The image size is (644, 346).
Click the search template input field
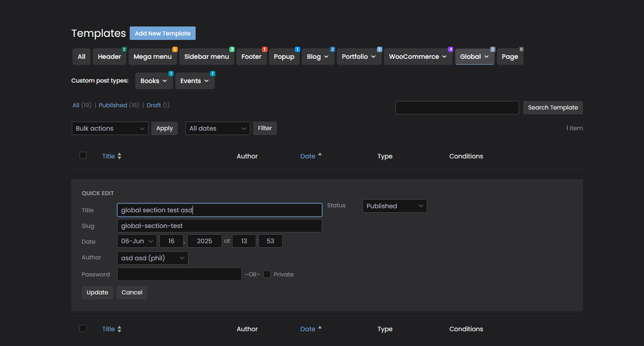point(457,108)
